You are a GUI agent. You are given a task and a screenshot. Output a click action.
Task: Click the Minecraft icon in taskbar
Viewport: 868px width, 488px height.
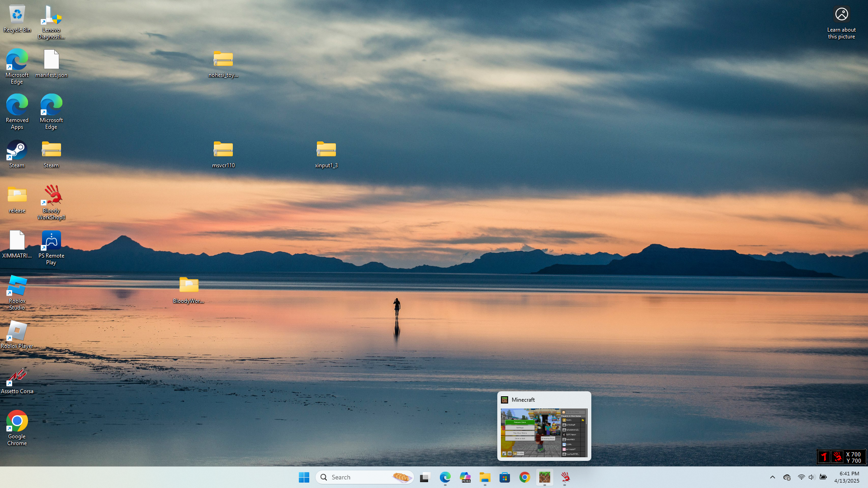tap(544, 477)
